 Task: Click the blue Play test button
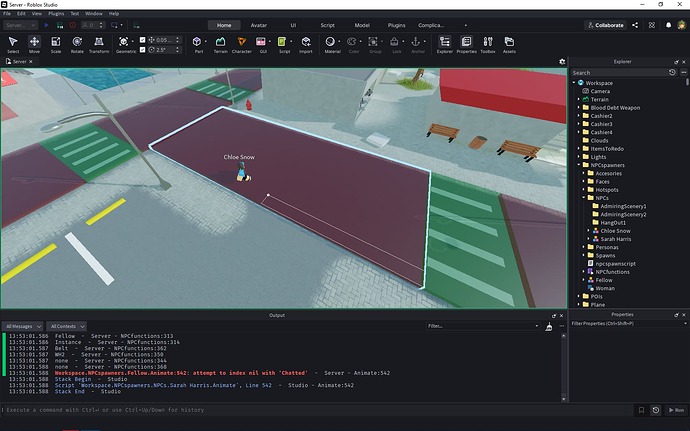click(47, 25)
